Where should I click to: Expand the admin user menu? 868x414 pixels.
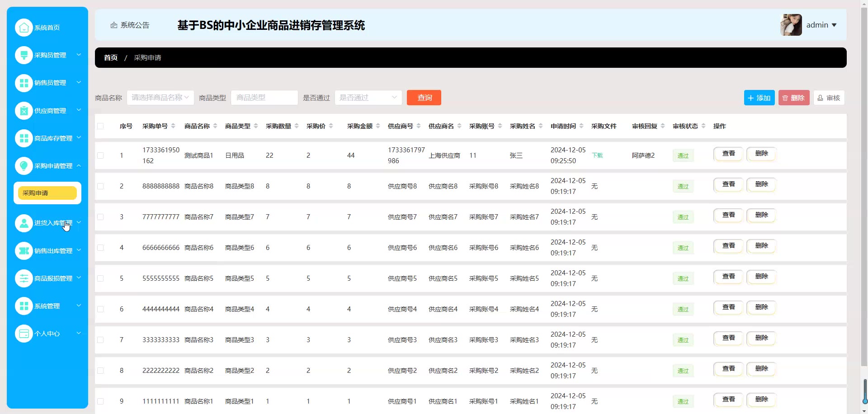click(x=821, y=25)
